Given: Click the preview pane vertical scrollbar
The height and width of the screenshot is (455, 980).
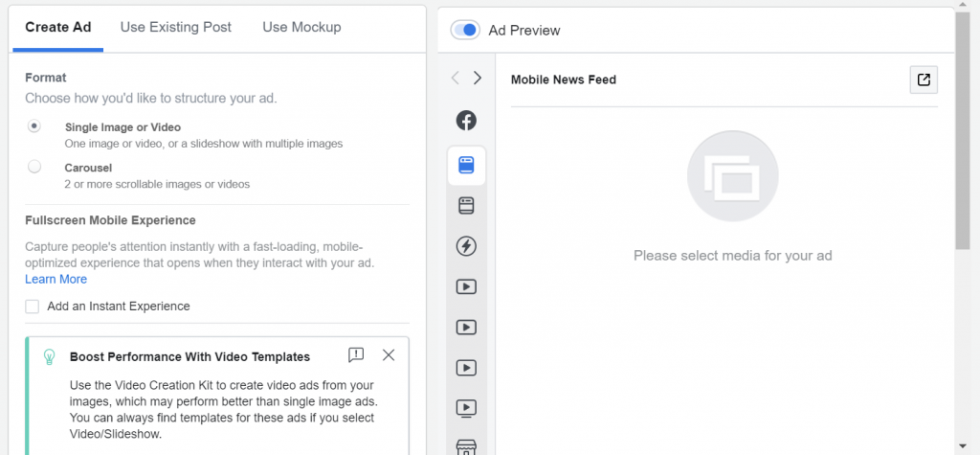Looking at the screenshot, I should pyautogui.click(x=963, y=130).
